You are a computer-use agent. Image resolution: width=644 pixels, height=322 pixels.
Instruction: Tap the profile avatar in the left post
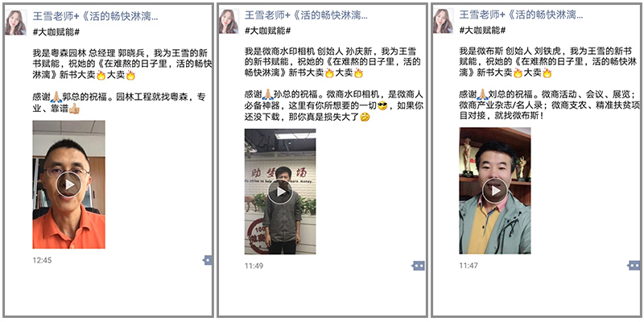point(15,23)
